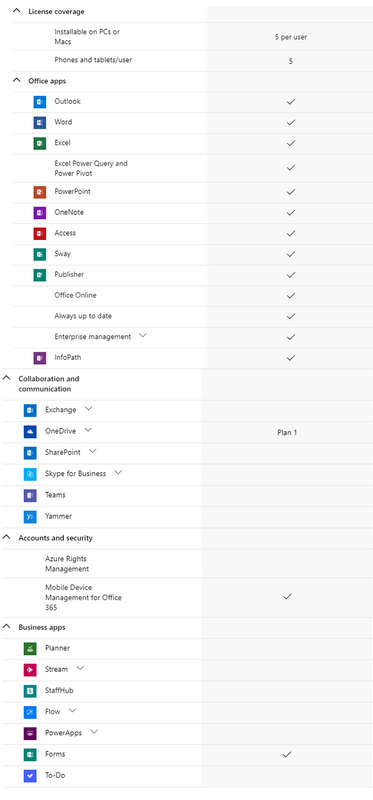Select the To-Do checkmark icon
373x800 pixels.
[x=30, y=776]
